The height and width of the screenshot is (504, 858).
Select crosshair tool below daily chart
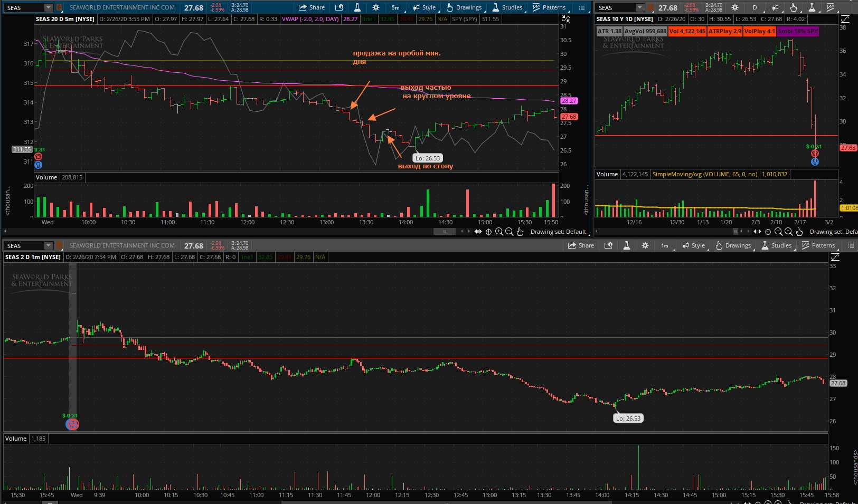point(768,232)
